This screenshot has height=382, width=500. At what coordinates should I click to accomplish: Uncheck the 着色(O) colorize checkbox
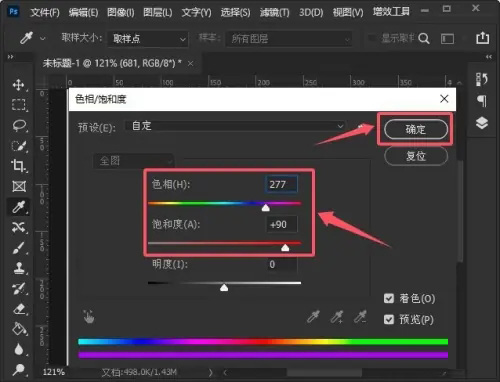coord(389,298)
